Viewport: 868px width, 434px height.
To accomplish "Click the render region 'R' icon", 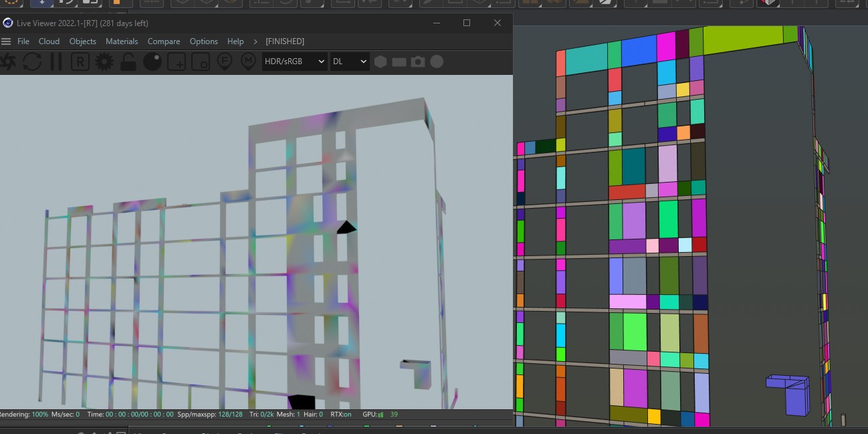I will tap(80, 62).
